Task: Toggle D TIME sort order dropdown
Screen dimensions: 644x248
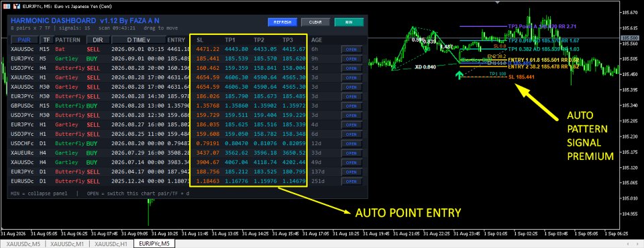Action: click(x=138, y=40)
